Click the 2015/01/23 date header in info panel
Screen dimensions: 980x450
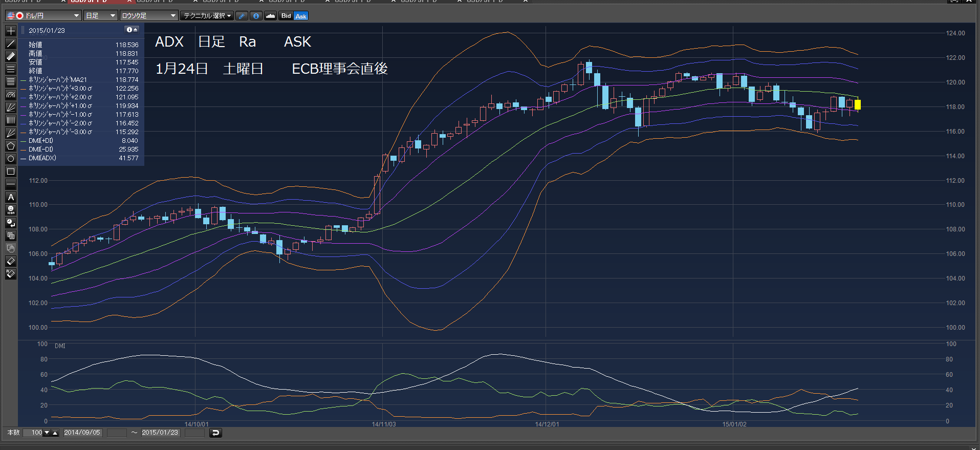47,30
